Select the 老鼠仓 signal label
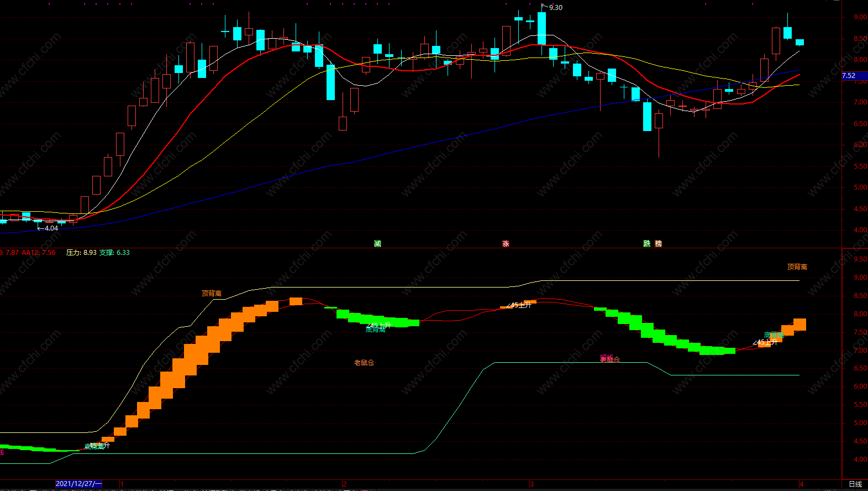 tap(364, 363)
